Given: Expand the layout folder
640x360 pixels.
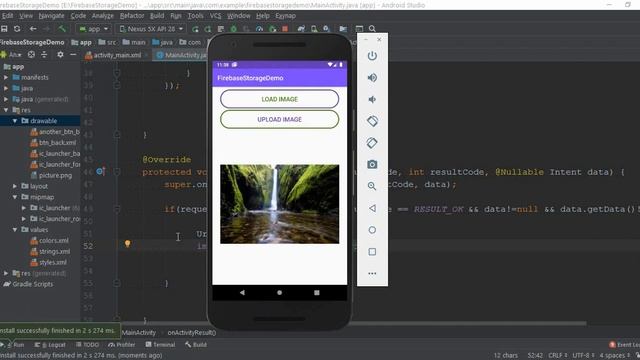Looking at the screenshot, I should (15, 186).
